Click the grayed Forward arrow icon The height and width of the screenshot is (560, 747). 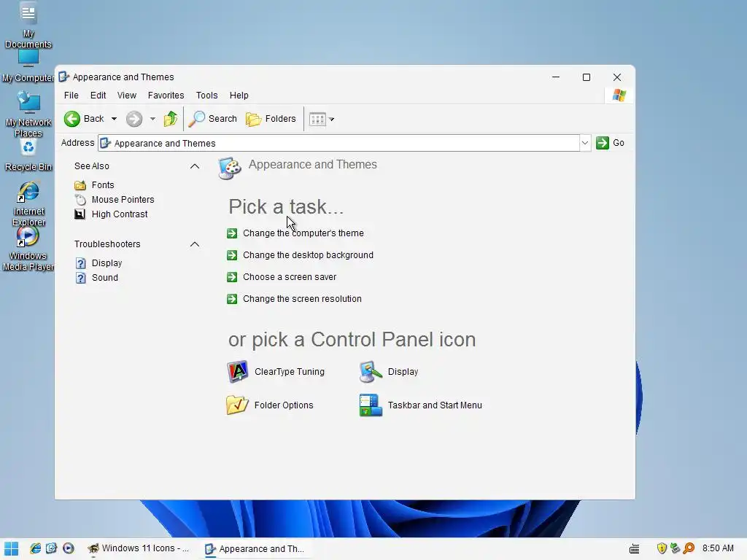[134, 119]
